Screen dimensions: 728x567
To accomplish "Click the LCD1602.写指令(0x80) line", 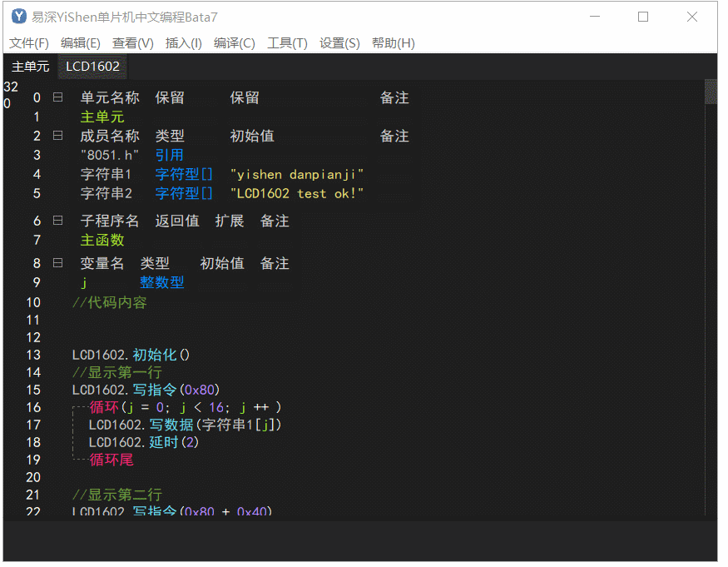I will (x=146, y=390).
